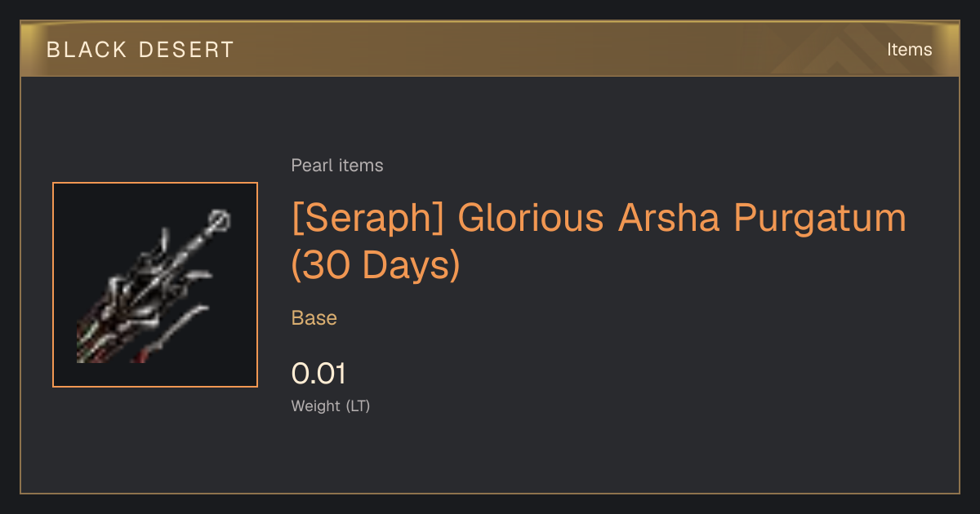Click the word Glorious in item name
Image resolution: width=980 pixels, height=514 pixels.
pyautogui.click(x=532, y=219)
